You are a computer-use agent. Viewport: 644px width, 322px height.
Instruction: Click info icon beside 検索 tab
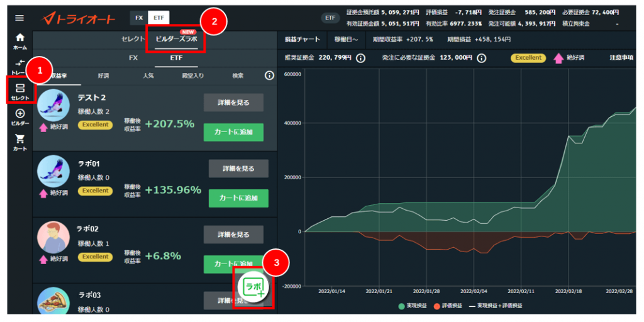(269, 75)
